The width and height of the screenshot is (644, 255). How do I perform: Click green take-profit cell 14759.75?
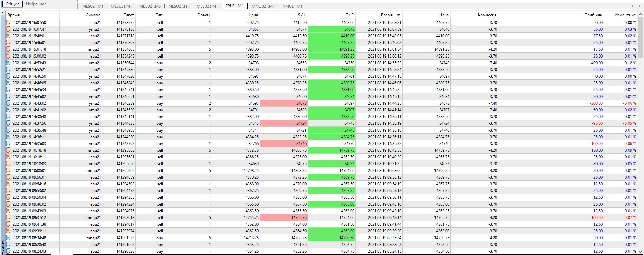click(332, 150)
